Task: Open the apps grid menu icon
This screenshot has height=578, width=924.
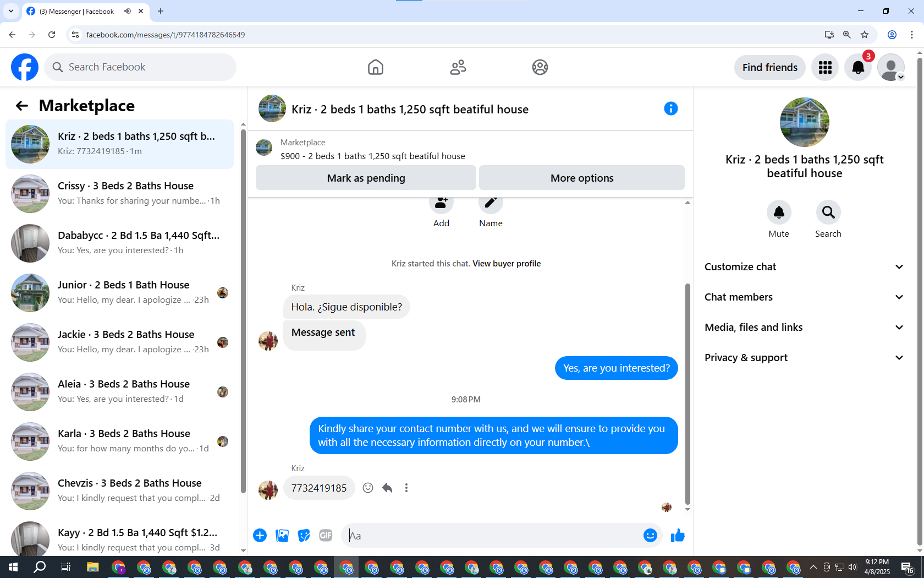Action: tap(825, 67)
